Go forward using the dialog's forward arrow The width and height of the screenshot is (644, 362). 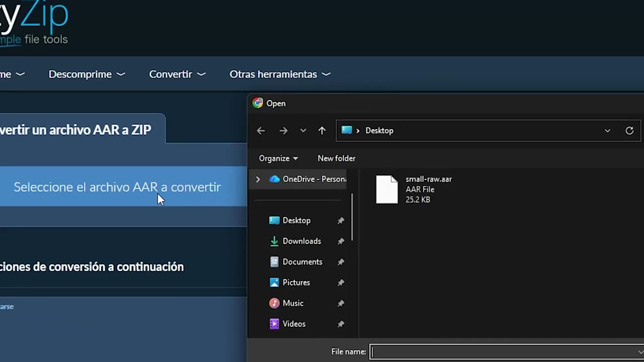point(283,131)
